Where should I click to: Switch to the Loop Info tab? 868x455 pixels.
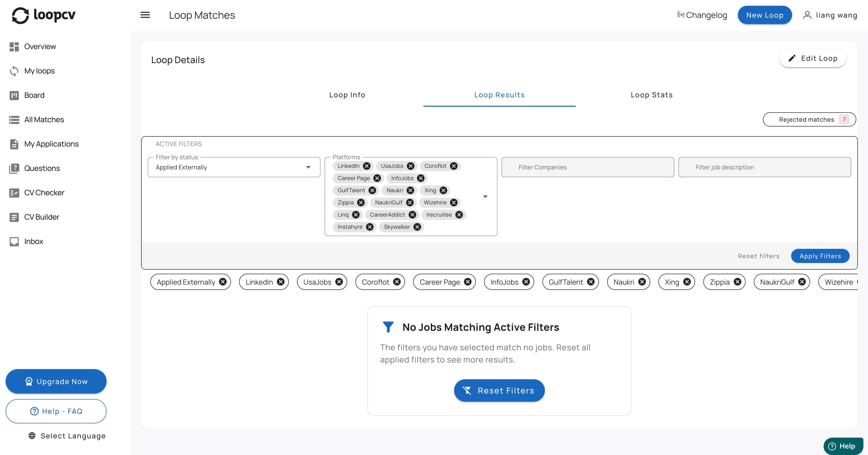click(x=347, y=95)
